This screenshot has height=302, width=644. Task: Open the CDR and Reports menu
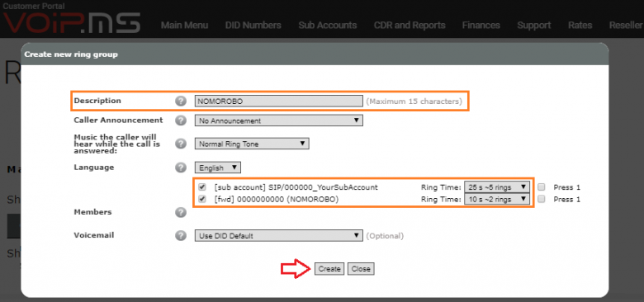click(410, 26)
